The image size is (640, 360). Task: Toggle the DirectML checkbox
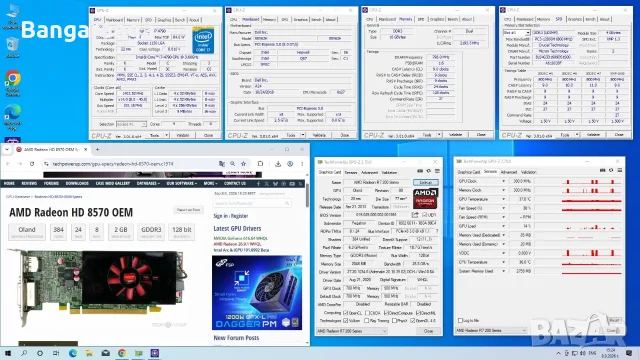coord(418,313)
